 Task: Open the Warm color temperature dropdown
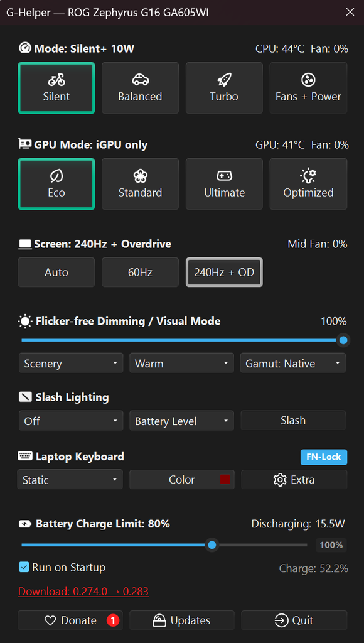click(181, 364)
